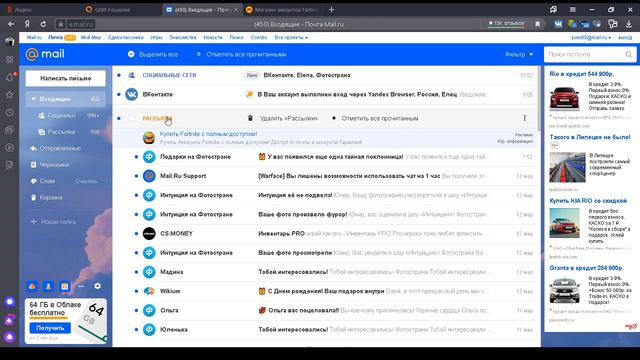
Task: Click the Mail.Ru Support sender avatar
Action: click(x=149, y=176)
